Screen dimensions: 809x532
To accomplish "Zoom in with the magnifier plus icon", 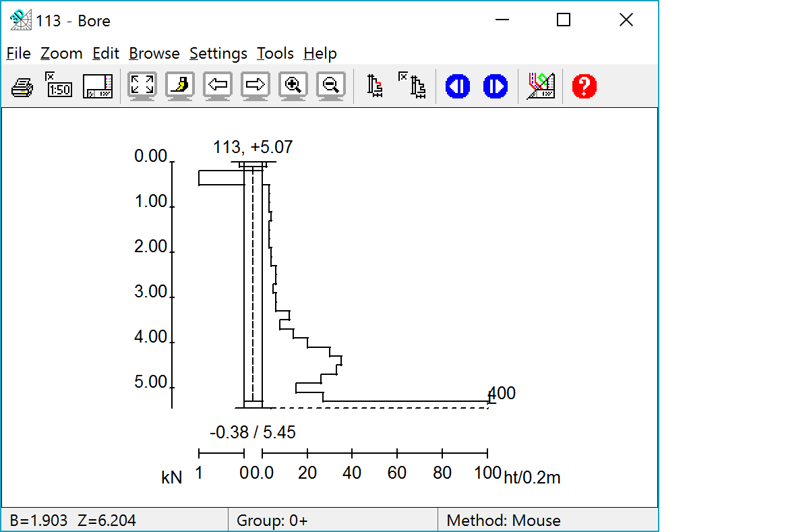I will coord(293,86).
